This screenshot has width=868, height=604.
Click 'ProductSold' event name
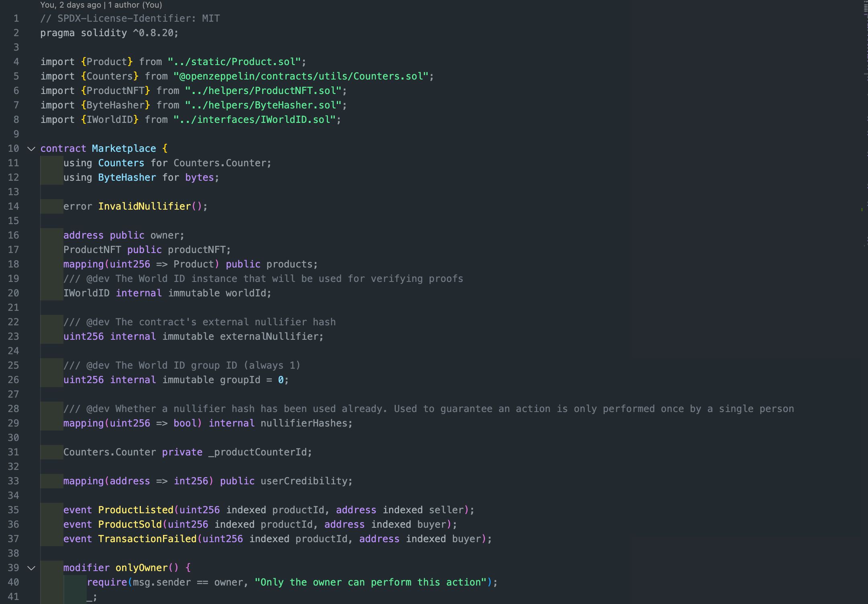coord(130,524)
